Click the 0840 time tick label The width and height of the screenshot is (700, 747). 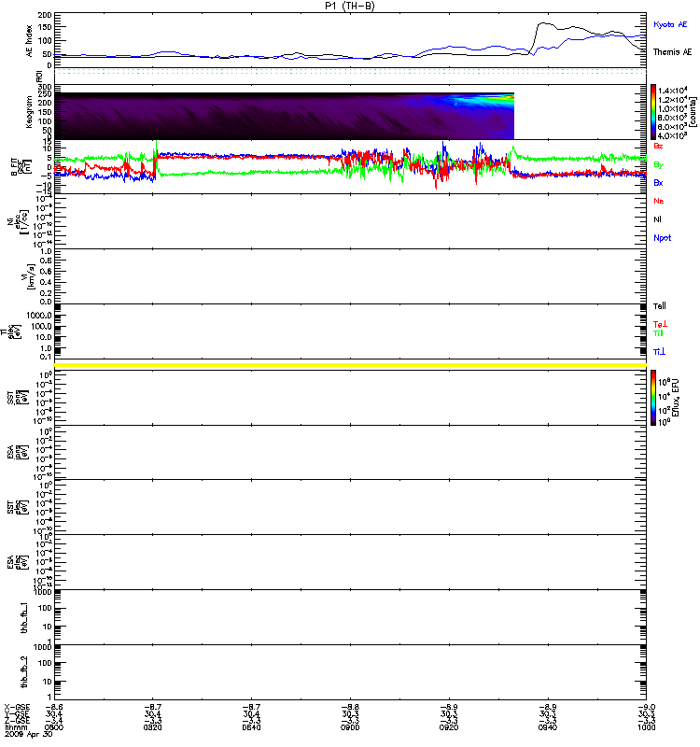[x=251, y=727]
